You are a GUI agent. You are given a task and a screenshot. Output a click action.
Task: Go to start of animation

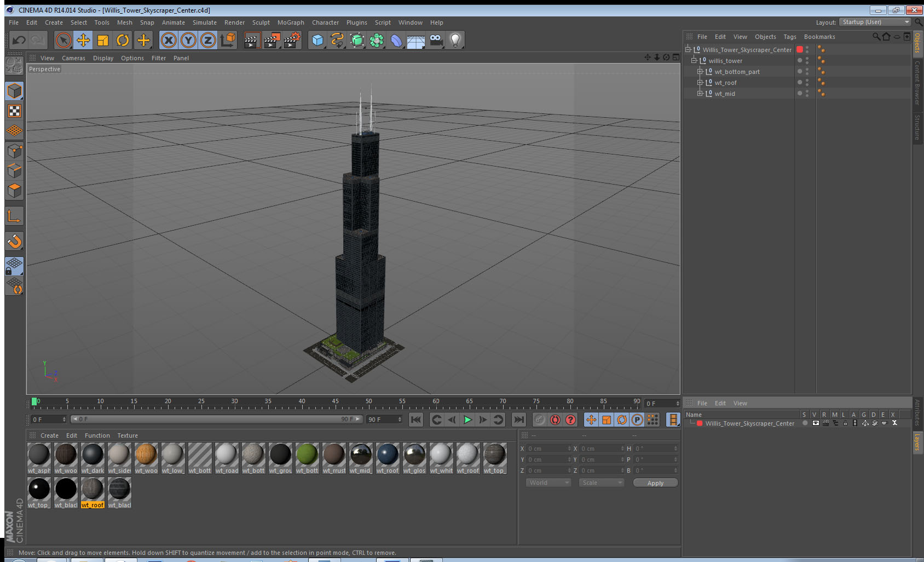[416, 420]
